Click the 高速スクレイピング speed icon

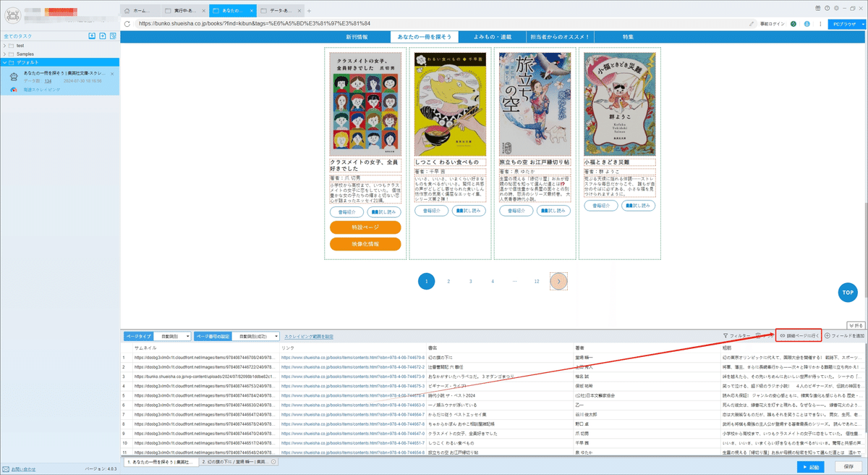point(13,90)
